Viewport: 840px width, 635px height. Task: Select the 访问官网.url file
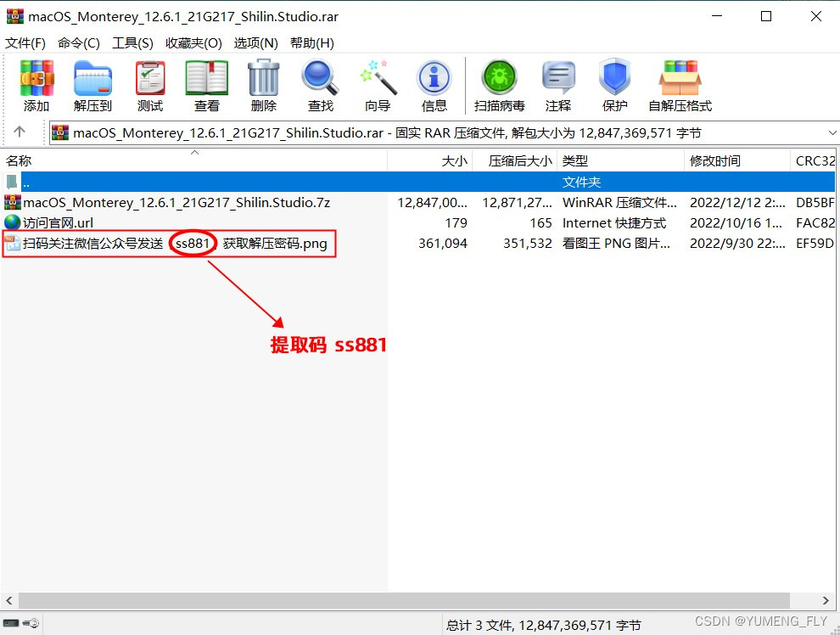click(58, 222)
